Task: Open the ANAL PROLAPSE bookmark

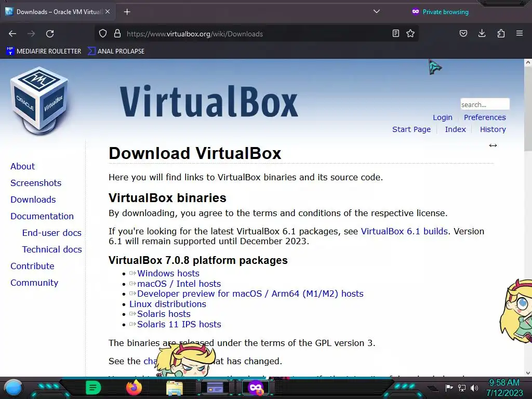Action: [116, 51]
